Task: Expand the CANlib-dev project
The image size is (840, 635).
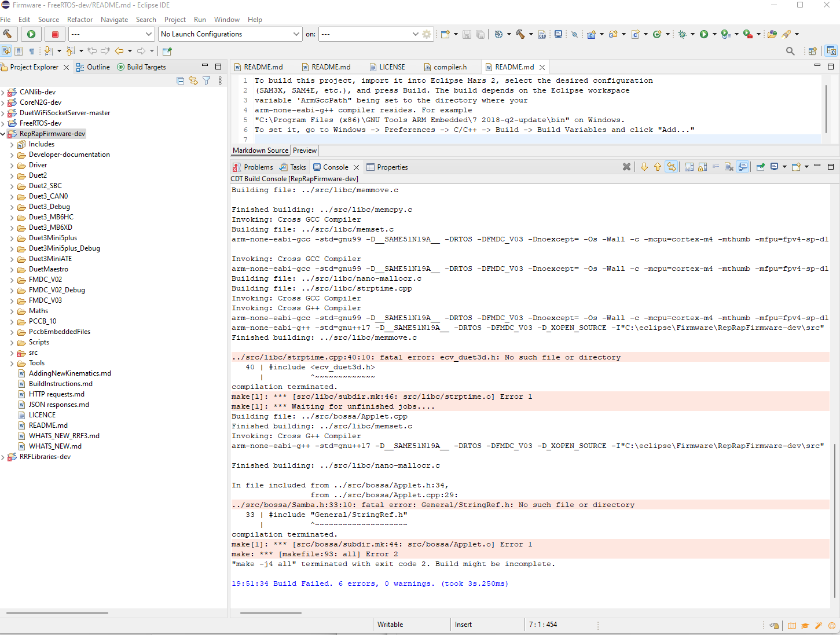Action: click(3, 92)
